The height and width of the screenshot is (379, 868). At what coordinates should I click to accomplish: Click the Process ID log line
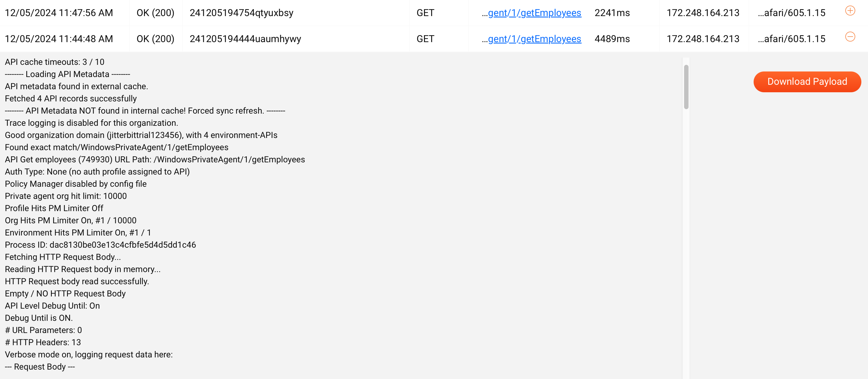[101, 245]
